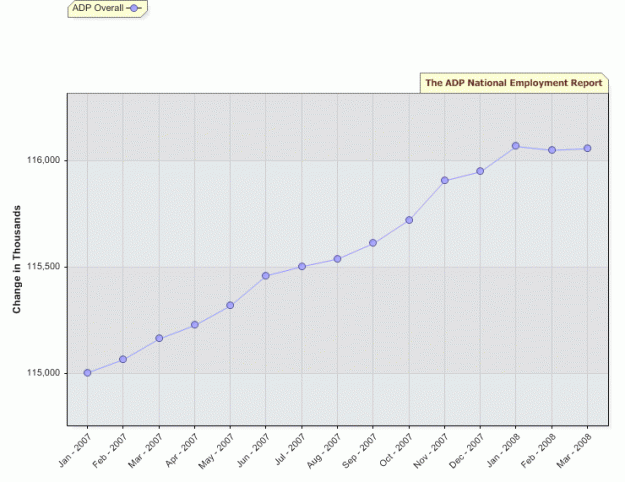The height and width of the screenshot is (482, 625).
Task: Select the Sep - 2007 data point
Action: [x=373, y=242]
